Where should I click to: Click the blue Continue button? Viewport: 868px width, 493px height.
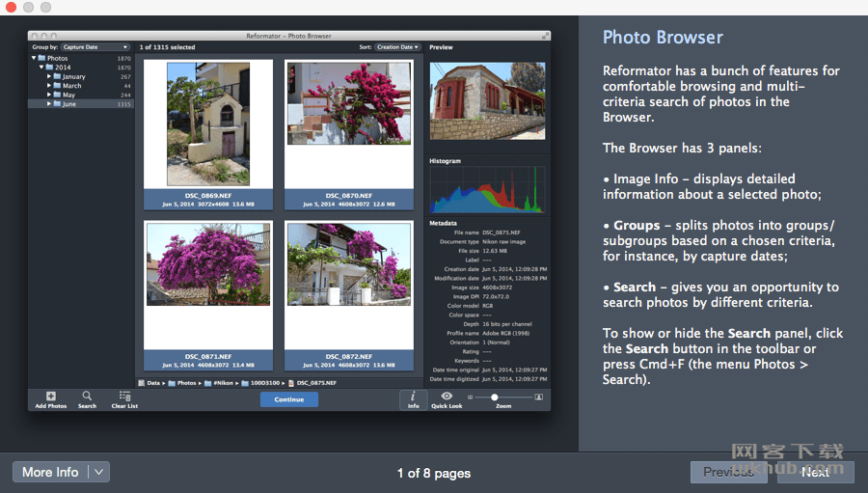tap(289, 399)
